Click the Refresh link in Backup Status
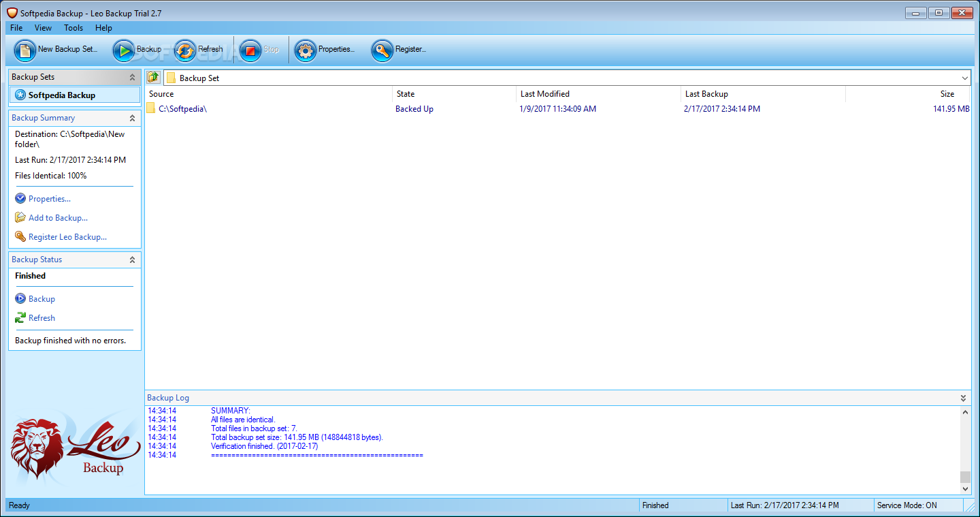 42,318
